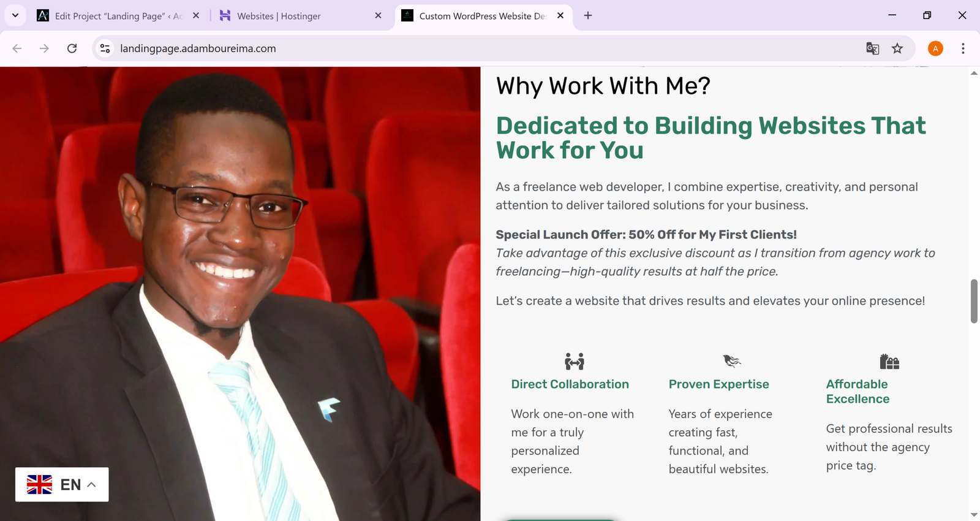Open the Chrome profile avatar
This screenshot has height=521, width=980.
[x=935, y=48]
